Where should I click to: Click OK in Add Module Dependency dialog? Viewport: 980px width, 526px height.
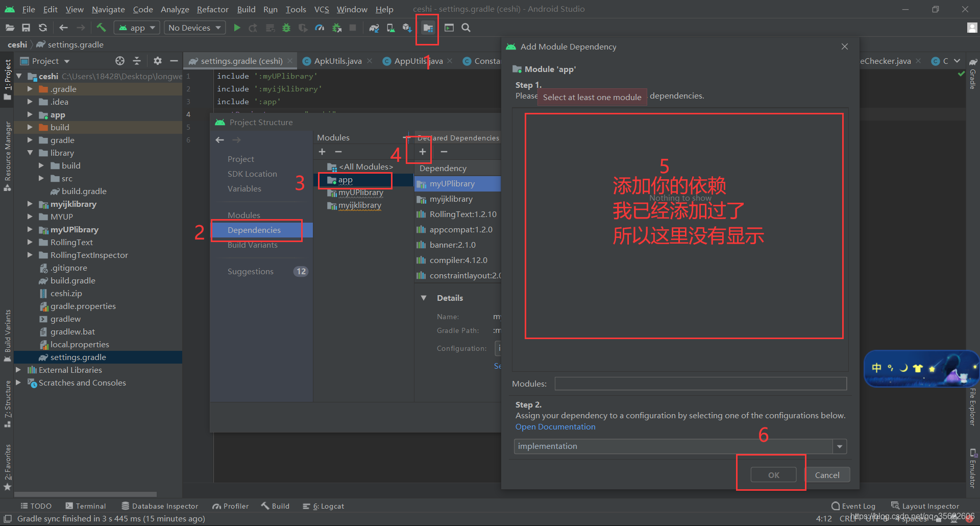point(774,475)
